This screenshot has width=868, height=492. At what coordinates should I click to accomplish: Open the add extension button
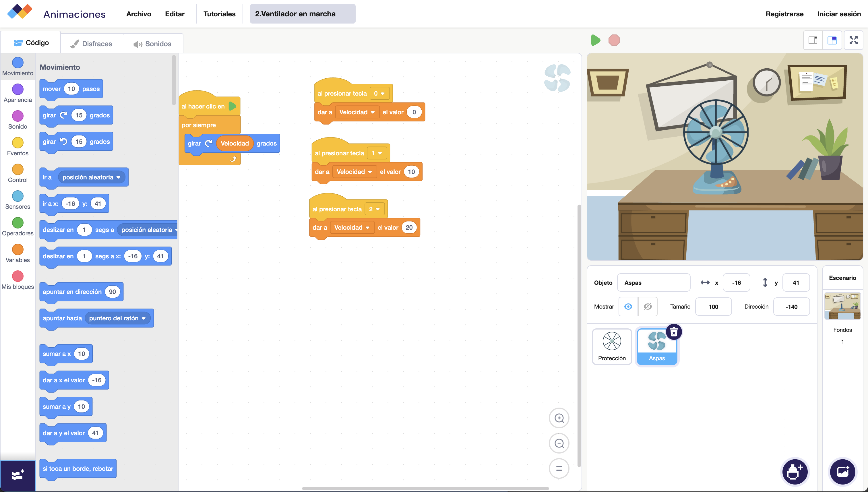coord(18,475)
